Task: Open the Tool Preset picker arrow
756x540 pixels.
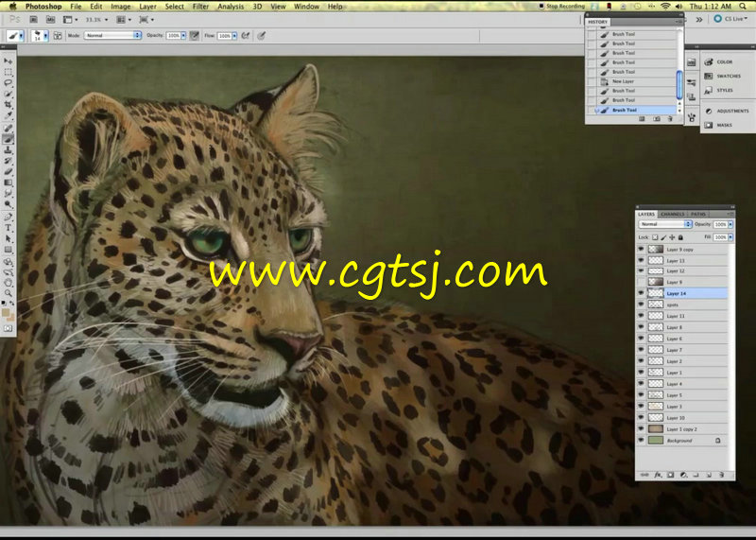Action: [x=21, y=36]
